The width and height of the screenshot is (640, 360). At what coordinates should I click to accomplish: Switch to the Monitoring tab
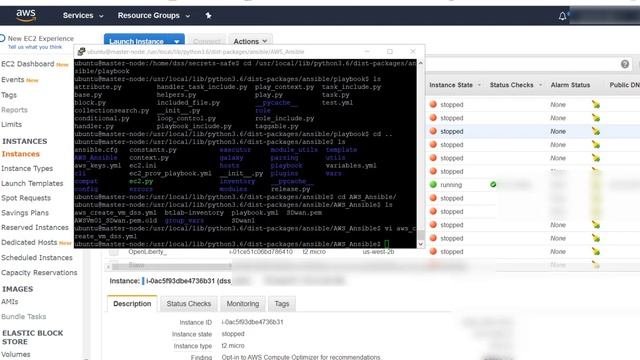[243, 304]
